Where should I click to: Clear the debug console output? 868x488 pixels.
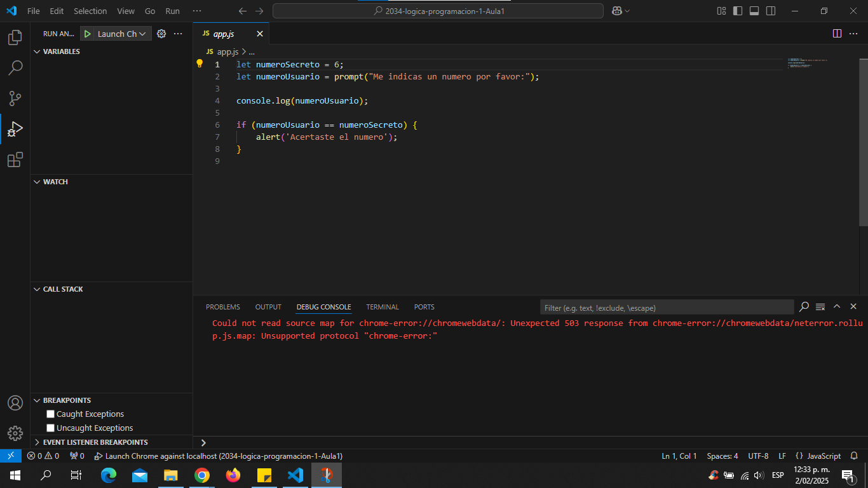tap(820, 307)
